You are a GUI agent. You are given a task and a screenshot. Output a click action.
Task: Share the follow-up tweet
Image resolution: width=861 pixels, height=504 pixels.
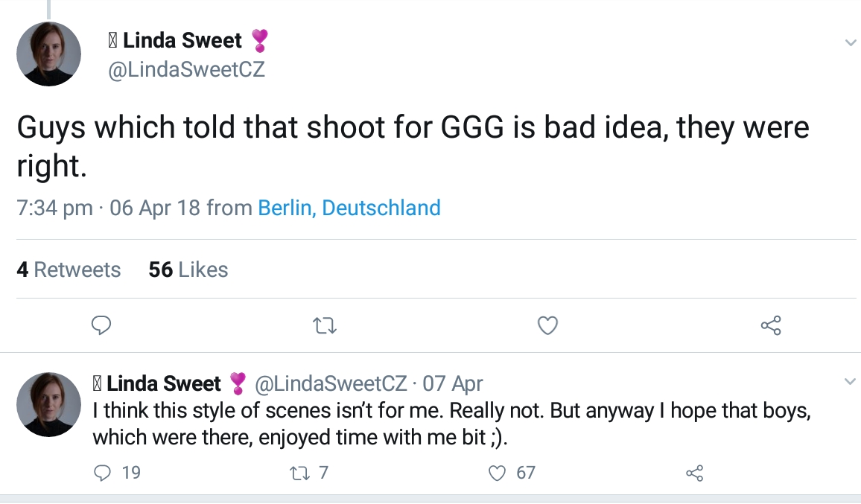(x=693, y=473)
